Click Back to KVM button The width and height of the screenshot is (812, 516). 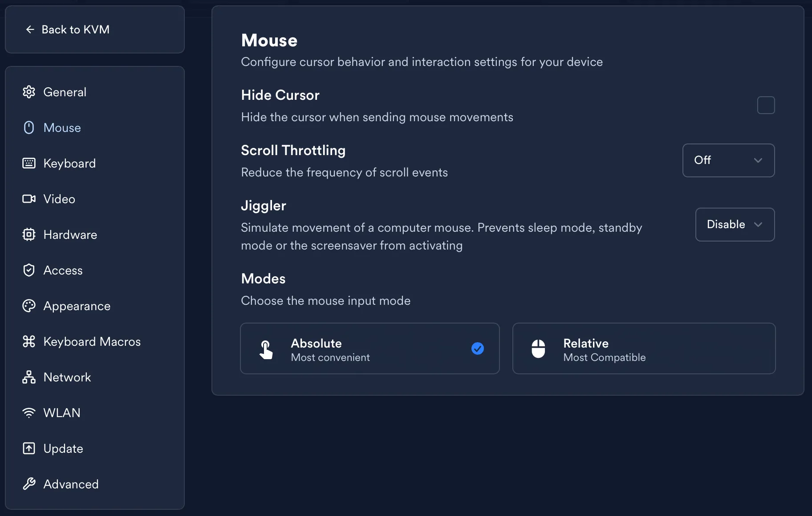[75, 30]
